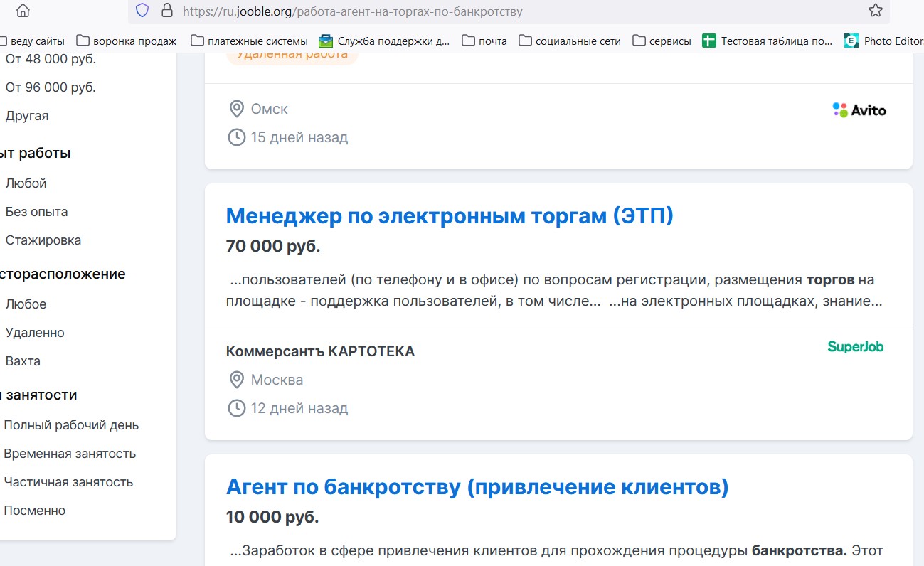This screenshot has height=566, width=924.
Task: Select Без опыта experience filter
Action: tap(36, 212)
